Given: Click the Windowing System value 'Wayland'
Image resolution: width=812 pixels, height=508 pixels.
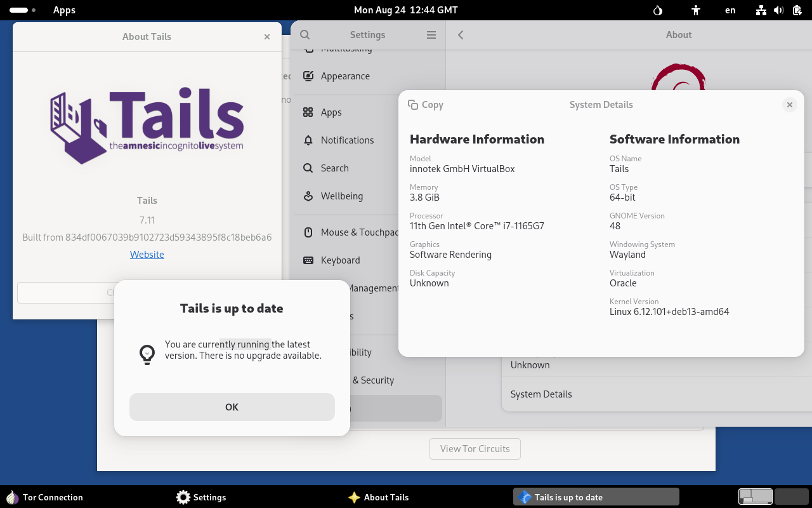Looking at the screenshot, I should click(x=627, y=255).
